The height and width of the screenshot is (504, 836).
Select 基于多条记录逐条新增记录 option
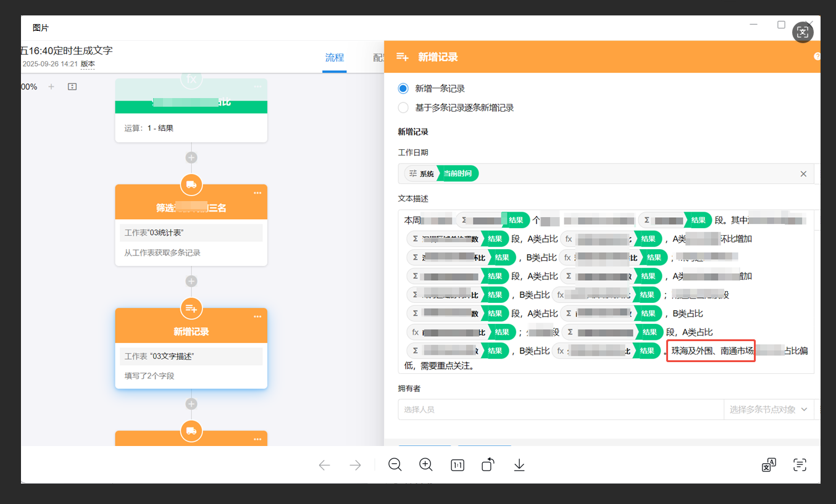click(x=403, y=107)
